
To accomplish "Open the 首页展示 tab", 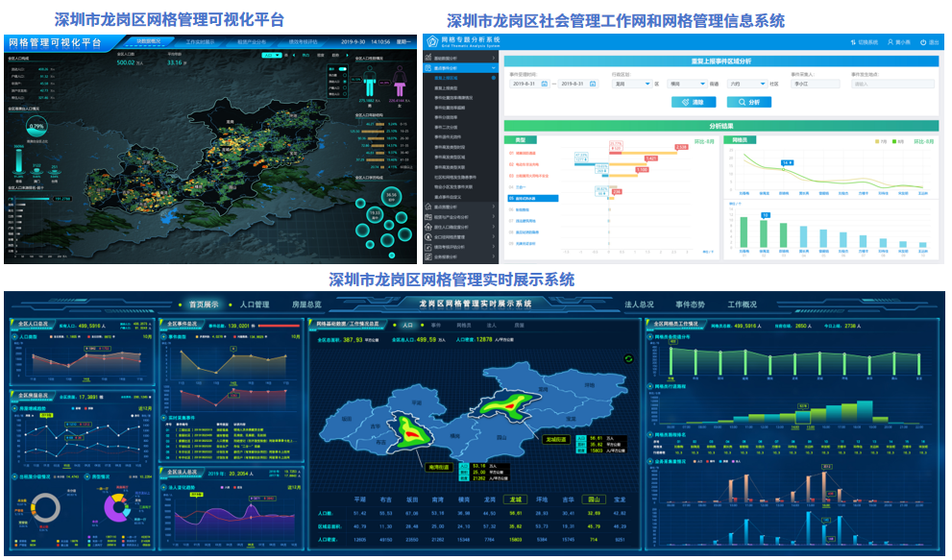I will click(204, 304).
